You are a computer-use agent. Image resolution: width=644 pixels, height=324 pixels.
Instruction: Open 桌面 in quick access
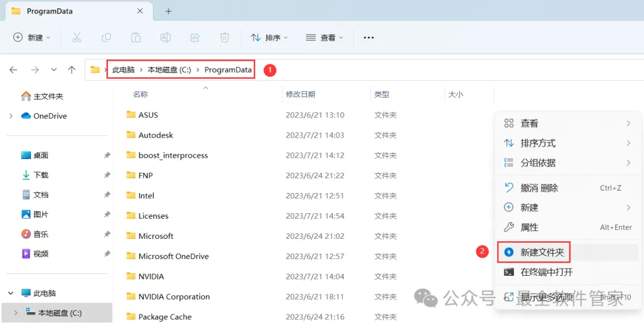pyautogui.click(x=35, y=155)
